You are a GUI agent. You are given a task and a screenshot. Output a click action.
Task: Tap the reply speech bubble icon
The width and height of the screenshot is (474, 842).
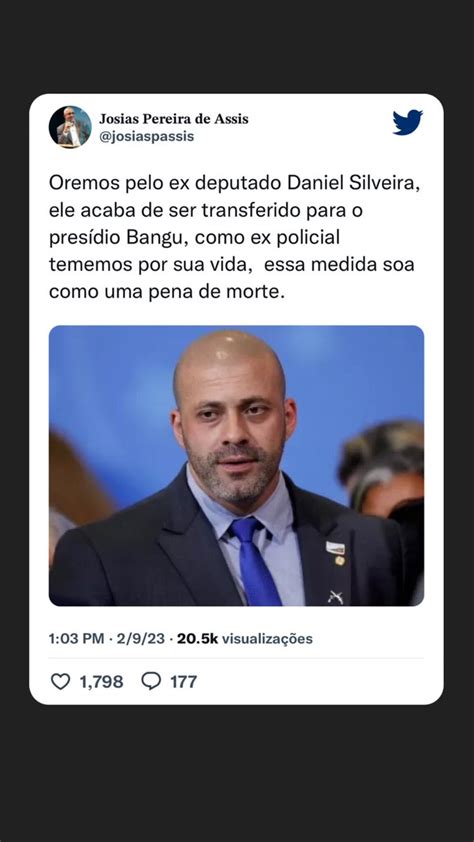(x=151, y=681)
